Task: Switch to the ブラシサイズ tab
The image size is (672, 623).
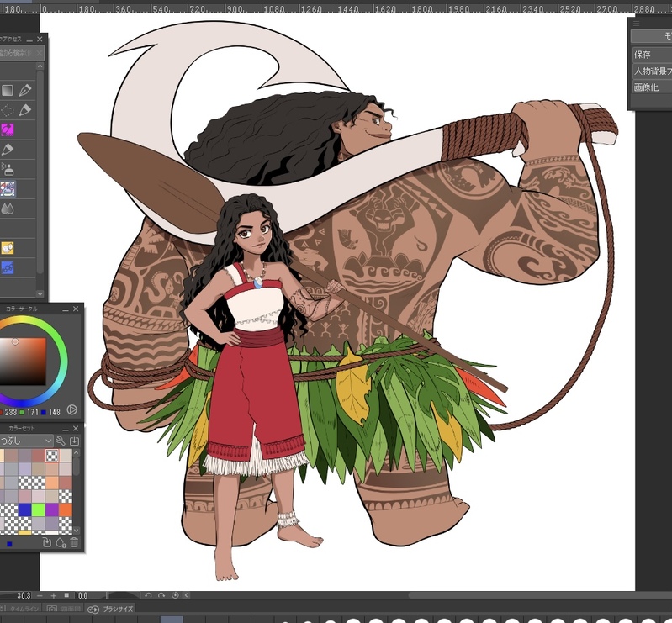Action: coord(111,609)
